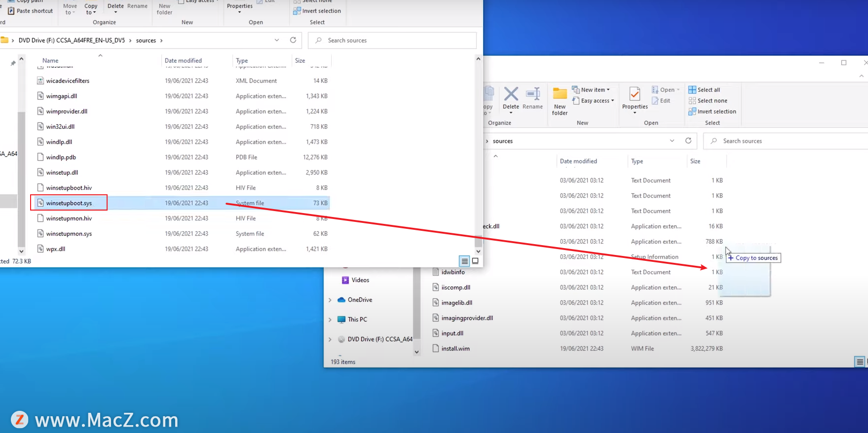Image resolution: width=868 pixels, height=433 pixels.
Task: Click Select none in right window
Action: (x=708, y=101)
